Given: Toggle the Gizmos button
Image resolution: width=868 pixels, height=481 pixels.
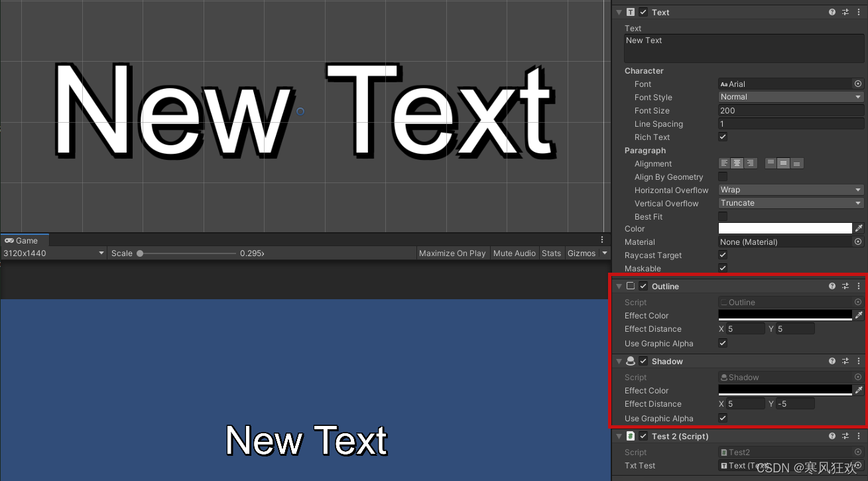Looking at the screenshot, I should [x=582, y=253].
